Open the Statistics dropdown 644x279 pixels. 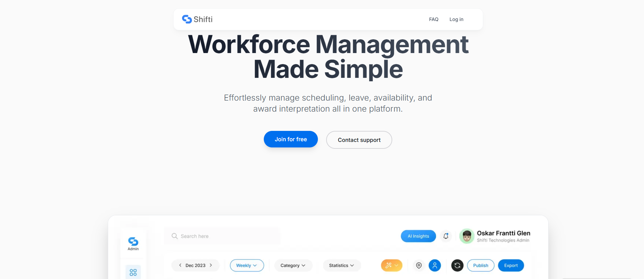(x=342, y=265)
